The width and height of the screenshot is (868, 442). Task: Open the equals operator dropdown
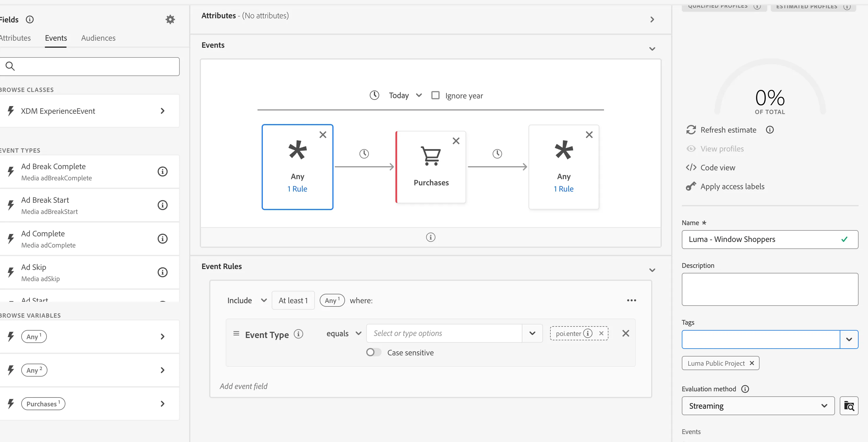(x=344, y=333)
